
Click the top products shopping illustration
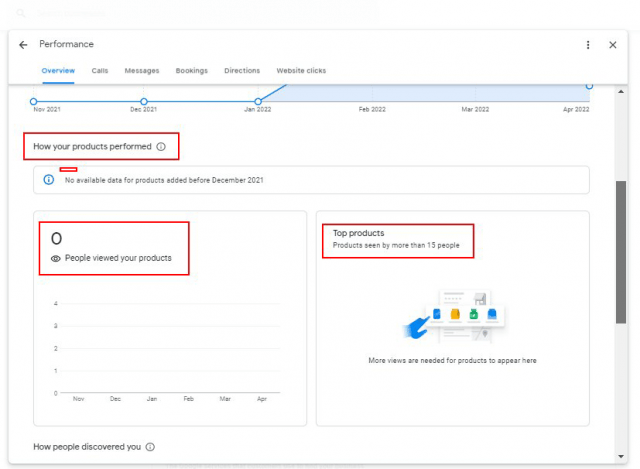point(454,316)
